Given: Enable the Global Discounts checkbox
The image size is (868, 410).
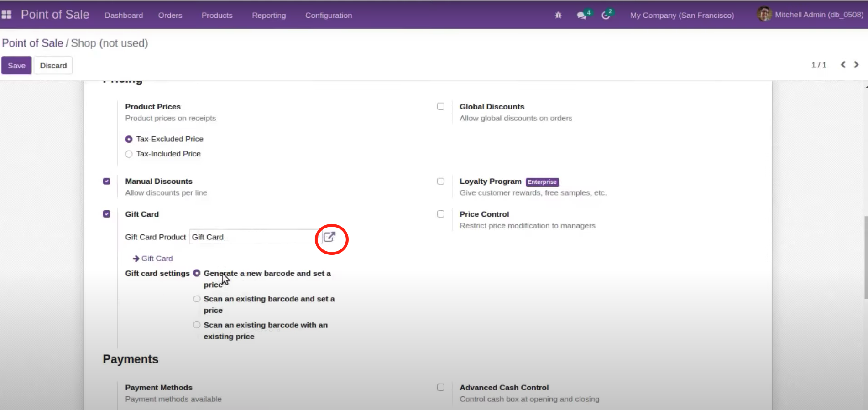Looking at the screenshot, I should 440,106.
